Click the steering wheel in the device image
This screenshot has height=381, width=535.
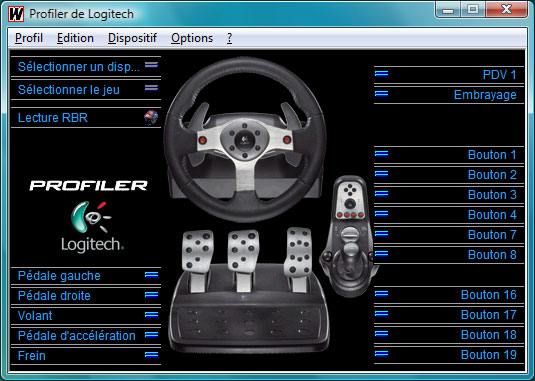245,139
